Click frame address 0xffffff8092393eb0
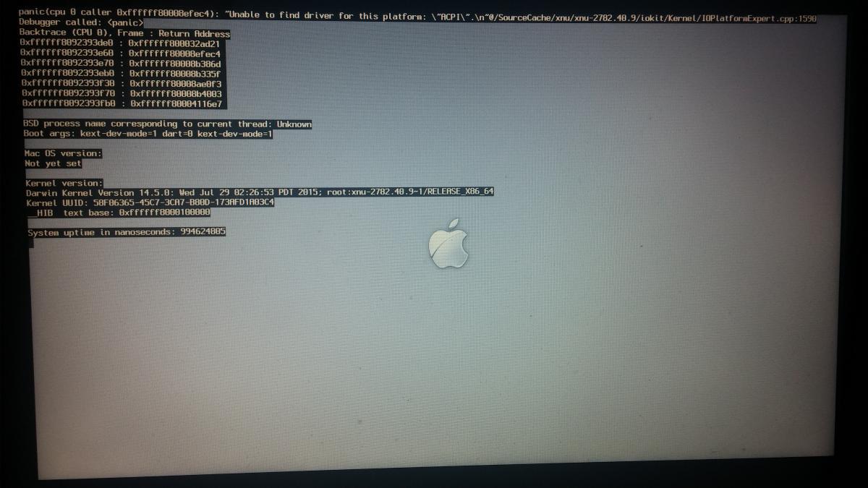 pos(67,74)
